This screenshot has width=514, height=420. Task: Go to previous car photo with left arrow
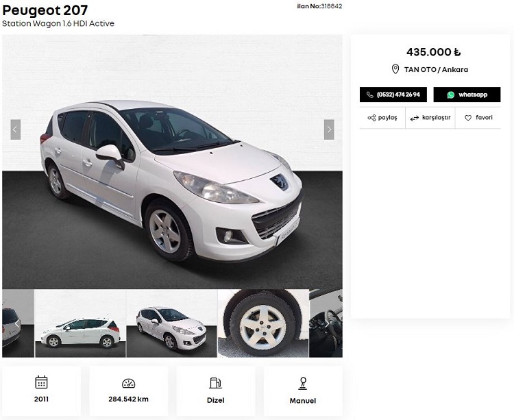tap(15, 129)
